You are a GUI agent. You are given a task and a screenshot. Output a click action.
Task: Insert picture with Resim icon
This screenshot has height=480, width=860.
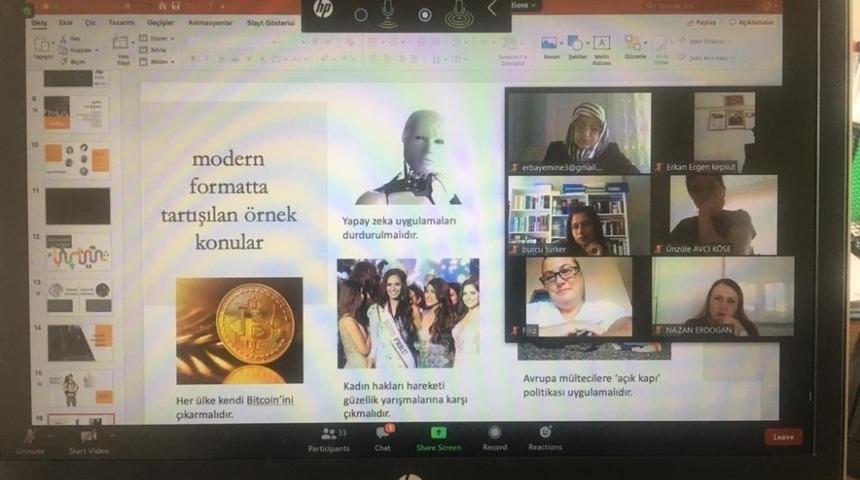coord(549,43)
